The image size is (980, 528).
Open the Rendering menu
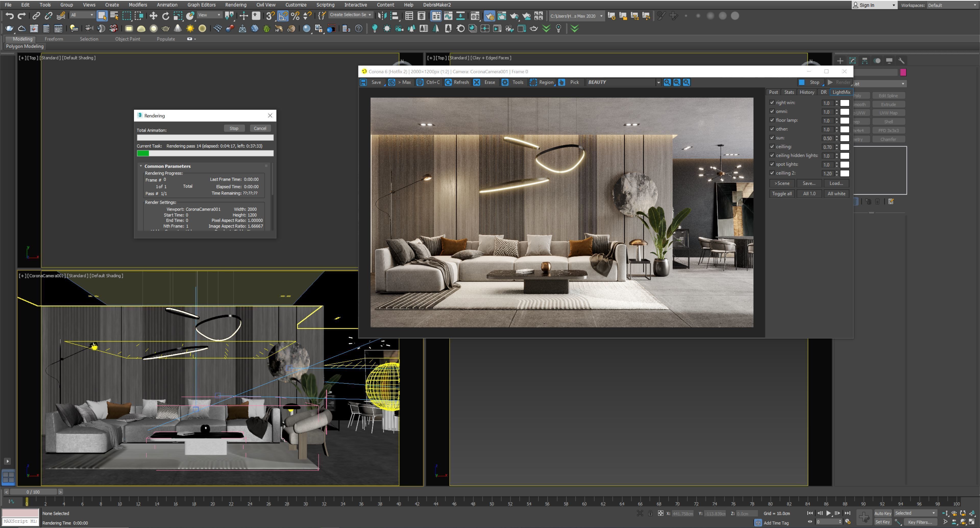tap(236, 5)
